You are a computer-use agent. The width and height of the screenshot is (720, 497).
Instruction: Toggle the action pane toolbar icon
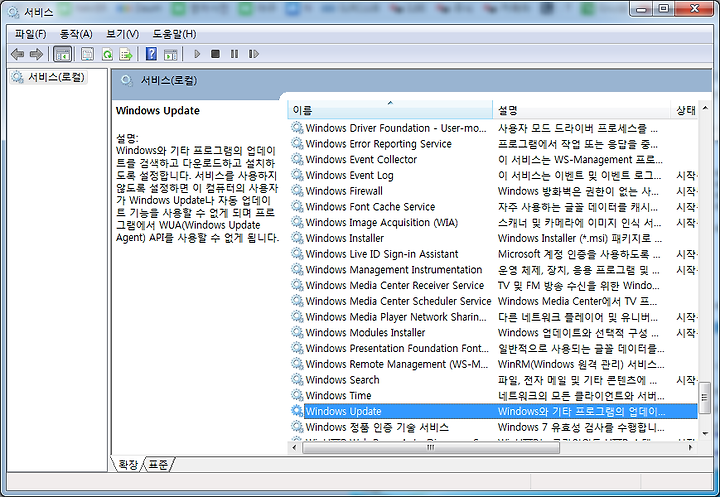click(170, 54)
